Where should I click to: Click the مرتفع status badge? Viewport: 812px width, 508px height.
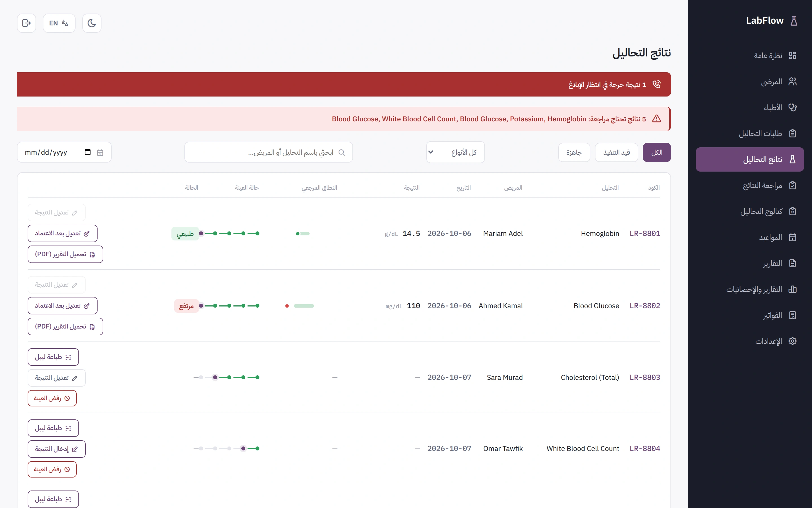coord(187,306)
